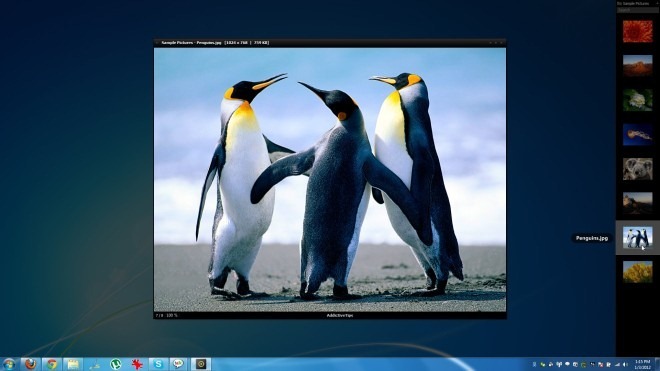
Task: Click the taskbar clock and date
Action: coord(642,364)
